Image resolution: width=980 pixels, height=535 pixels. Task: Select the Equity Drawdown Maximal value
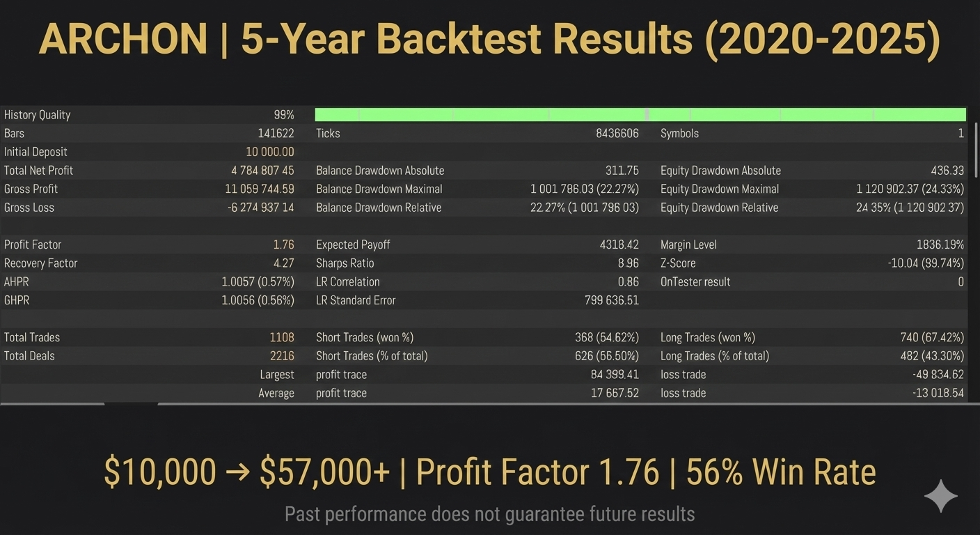[910, 189]
